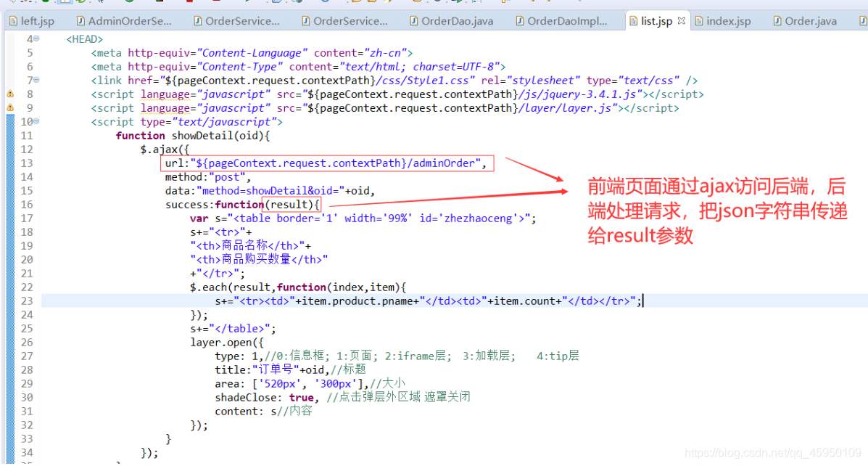Collapse the script block at line 10
The width and height of the screenshot is (868, 466).
tap(36, 120)
